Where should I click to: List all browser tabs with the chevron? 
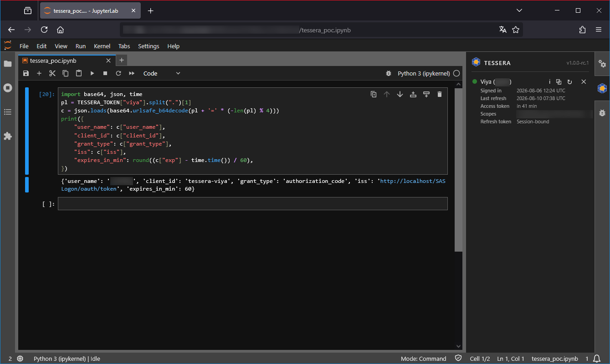tap(519, 10)
